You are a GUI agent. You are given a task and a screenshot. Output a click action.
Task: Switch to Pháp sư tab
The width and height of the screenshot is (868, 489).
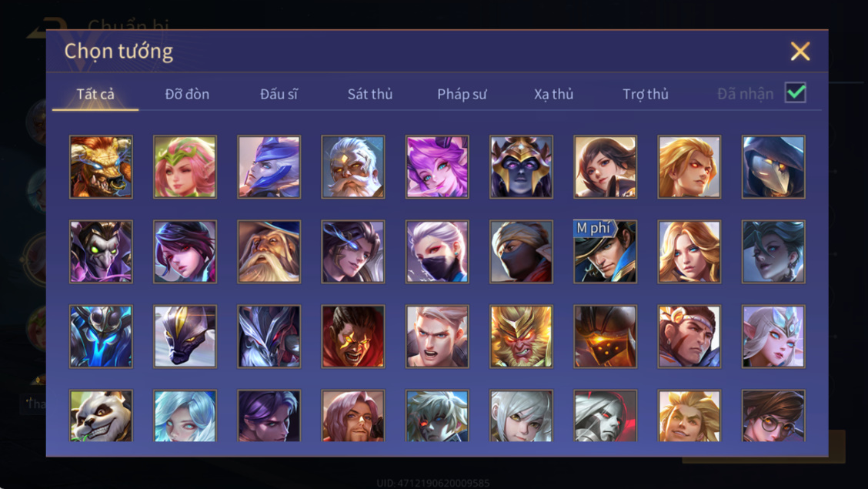point(462,94)
